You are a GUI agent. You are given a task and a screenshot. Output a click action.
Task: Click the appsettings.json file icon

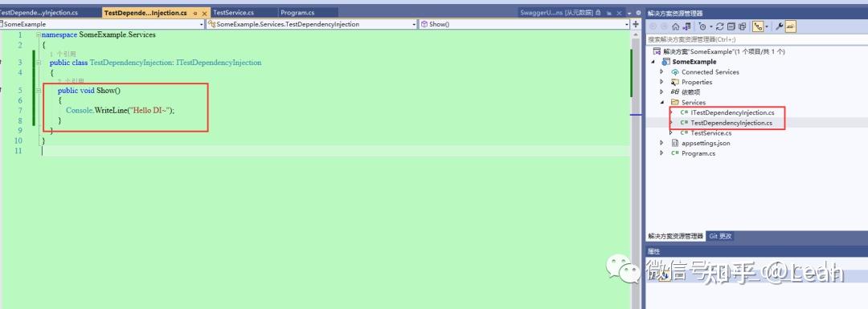click(675, 143)
